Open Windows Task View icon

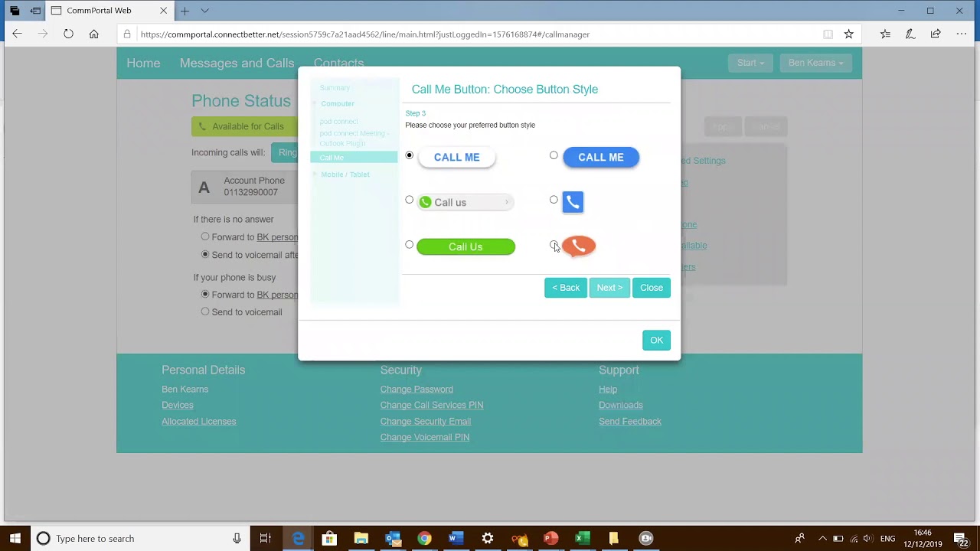point(266,539)
